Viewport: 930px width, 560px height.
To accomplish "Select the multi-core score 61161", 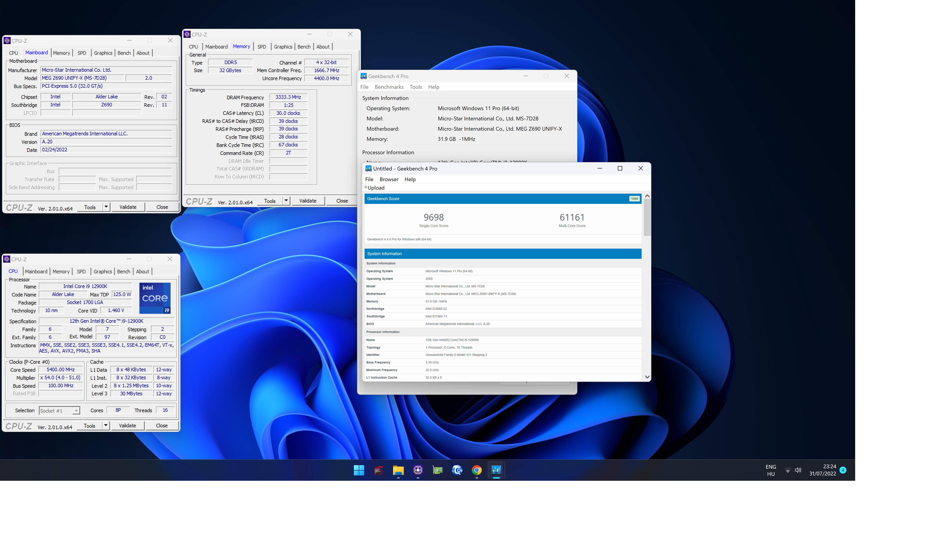I will point(572,217).
